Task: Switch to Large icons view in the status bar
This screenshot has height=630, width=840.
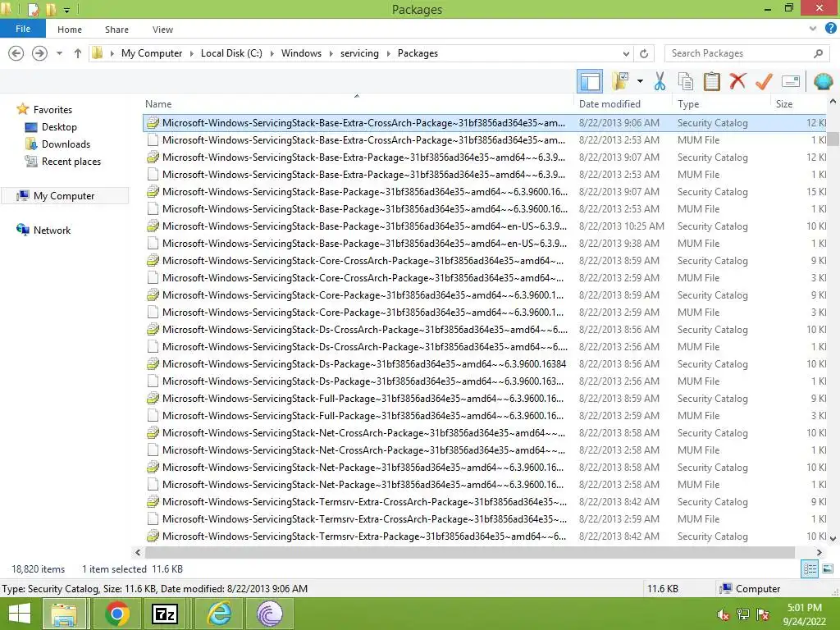Action: point(828,569)
